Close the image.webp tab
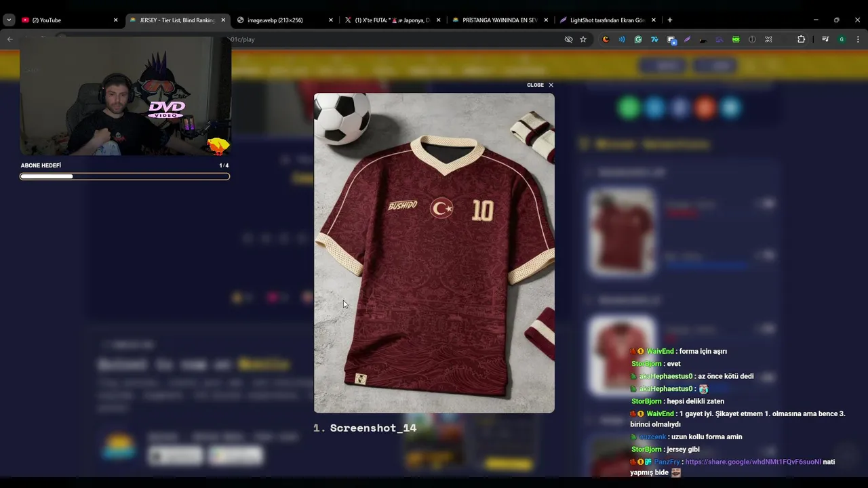868x488 pixels. pos(331,20)
